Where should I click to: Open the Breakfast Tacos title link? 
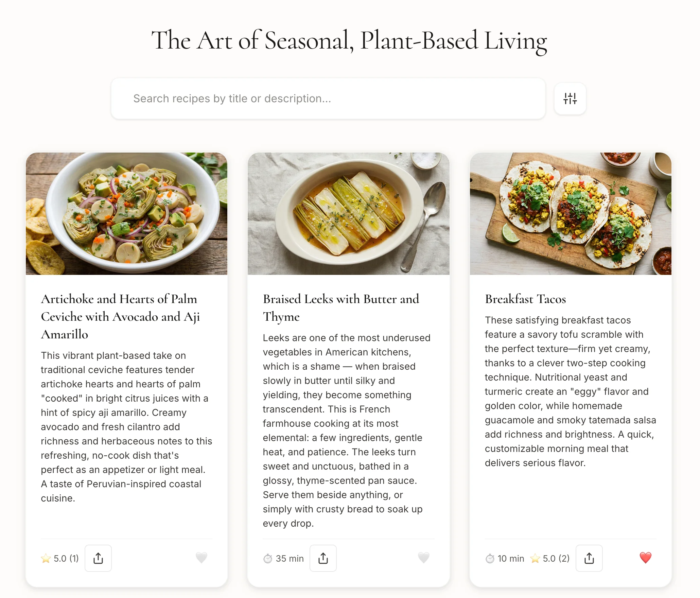click(x=525, y=299)
